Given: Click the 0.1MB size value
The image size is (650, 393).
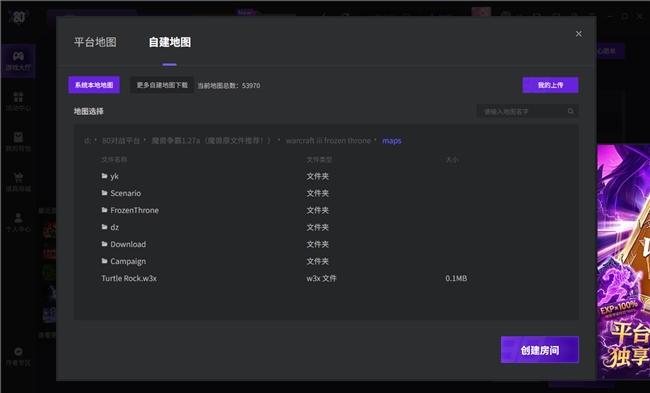Looking at the screenshot, I should [x=456, y=279].
